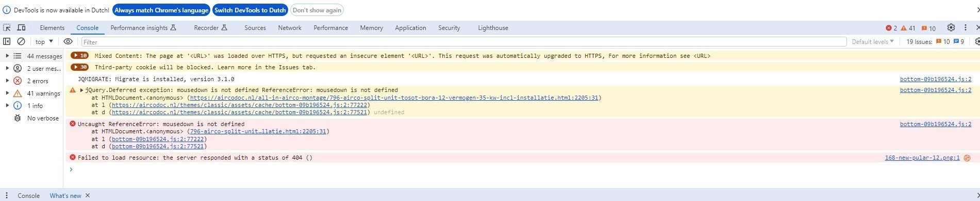The height and width of the screenshot is (201, 980).
Task: Open bottom-09b196524.js:2:77521 link in Uncaught error
Action: coord(158,147)
